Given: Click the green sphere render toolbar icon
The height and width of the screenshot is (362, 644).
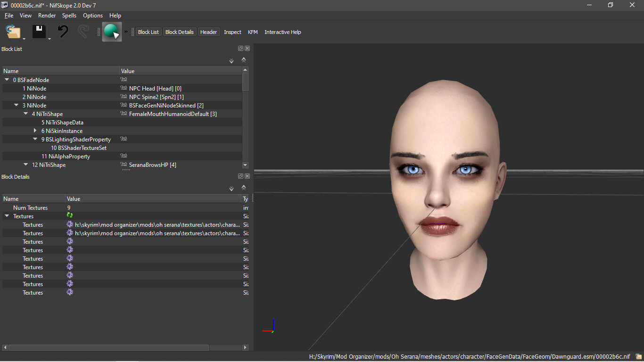Looking at the screenshot, I should pyautogui.click(x=112, y=32).
